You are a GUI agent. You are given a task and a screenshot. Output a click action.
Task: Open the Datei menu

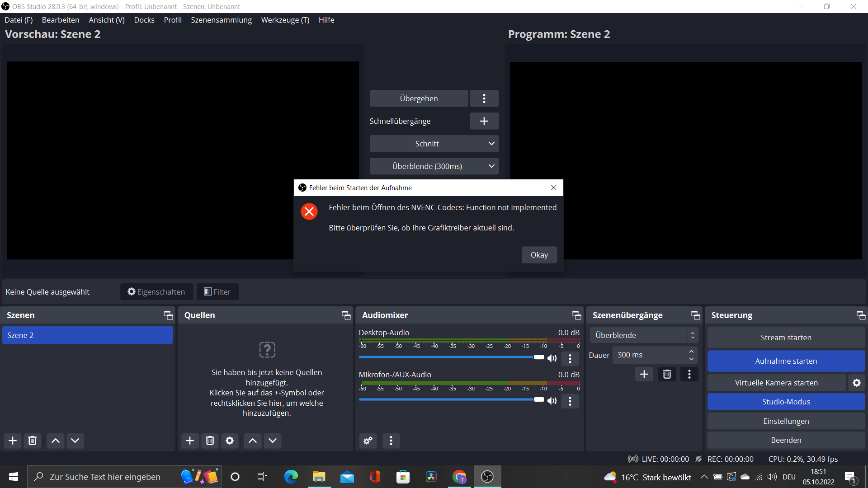(19, 20)
